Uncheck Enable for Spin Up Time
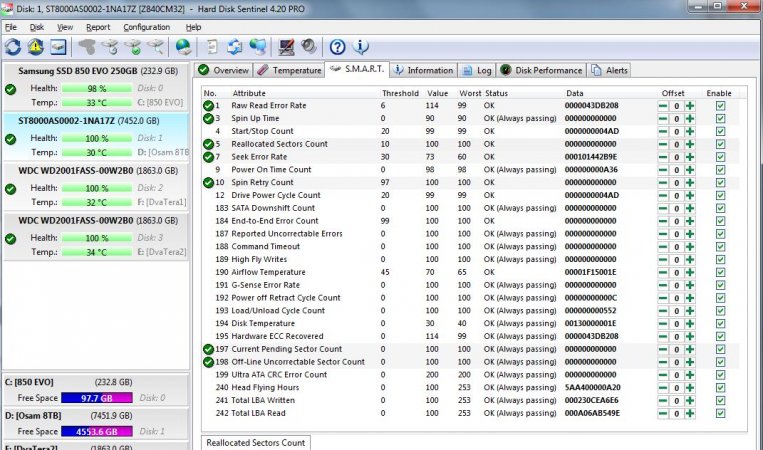The width and height of the screenshot is (763, 450). tap(721, 118)
